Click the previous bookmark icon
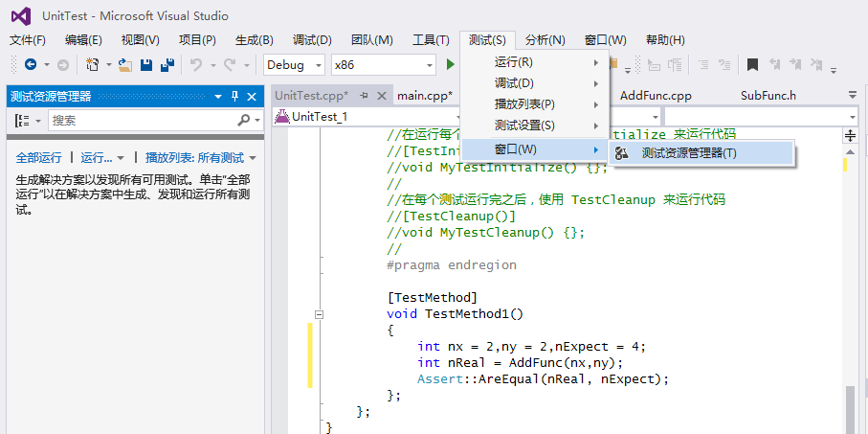 pos(775,65)
